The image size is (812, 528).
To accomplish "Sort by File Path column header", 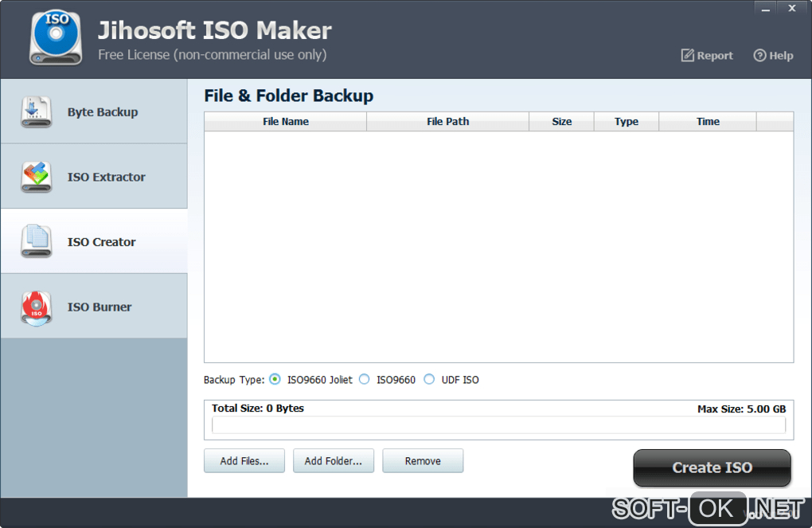I will click(x=448, y=121).
